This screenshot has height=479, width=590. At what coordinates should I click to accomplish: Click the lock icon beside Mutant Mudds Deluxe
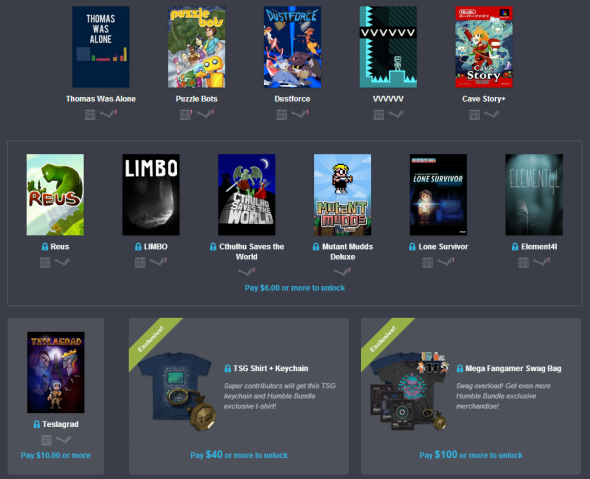coord(316,247)
